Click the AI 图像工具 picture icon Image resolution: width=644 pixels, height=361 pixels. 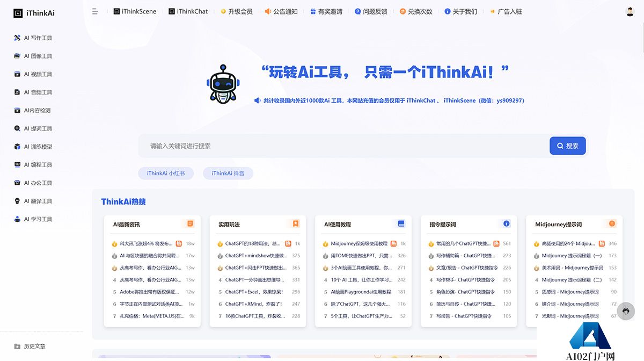[x=18, y=56]
